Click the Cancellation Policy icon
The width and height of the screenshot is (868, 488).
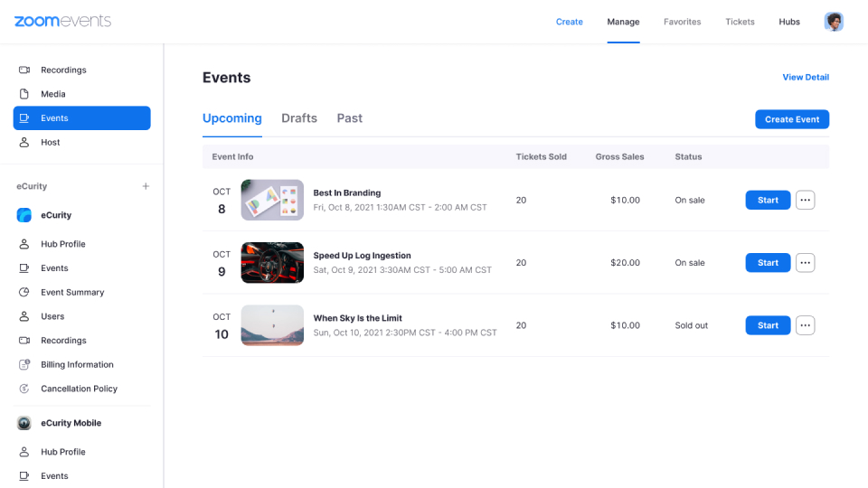(x=24, y=389)
